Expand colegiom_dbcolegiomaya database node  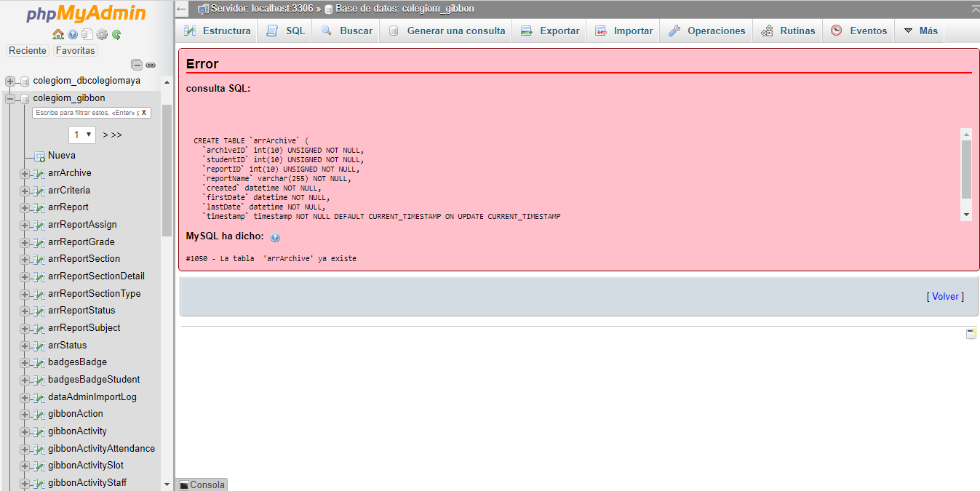tap(10, 81)
